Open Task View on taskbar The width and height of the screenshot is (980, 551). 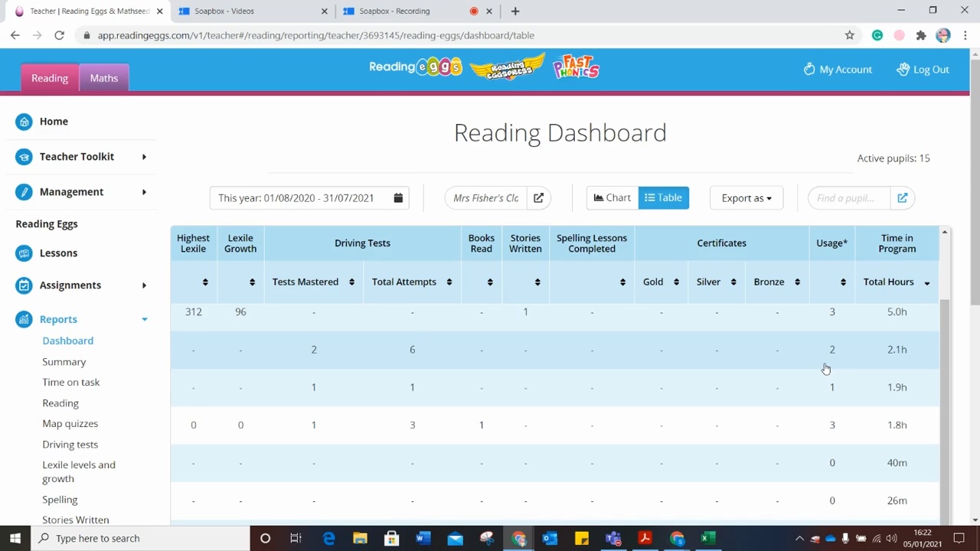pos(296,538)
